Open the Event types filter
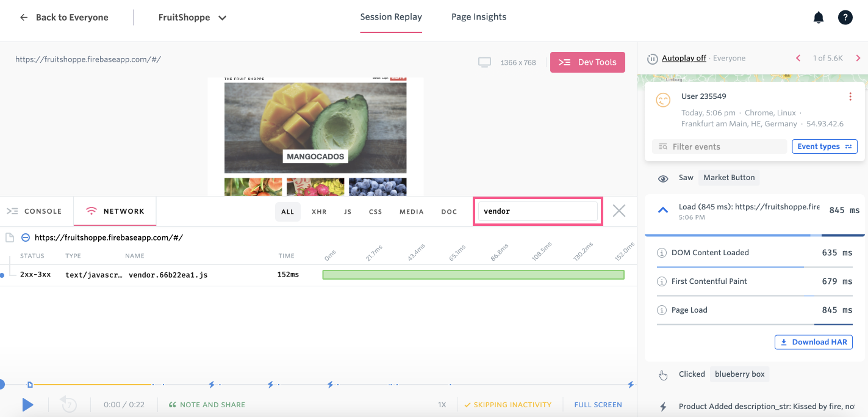 825,147
